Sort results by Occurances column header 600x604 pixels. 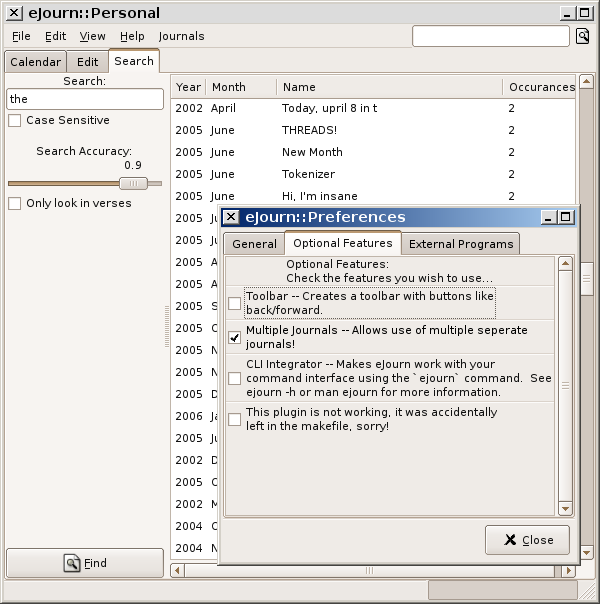(539, 87)
